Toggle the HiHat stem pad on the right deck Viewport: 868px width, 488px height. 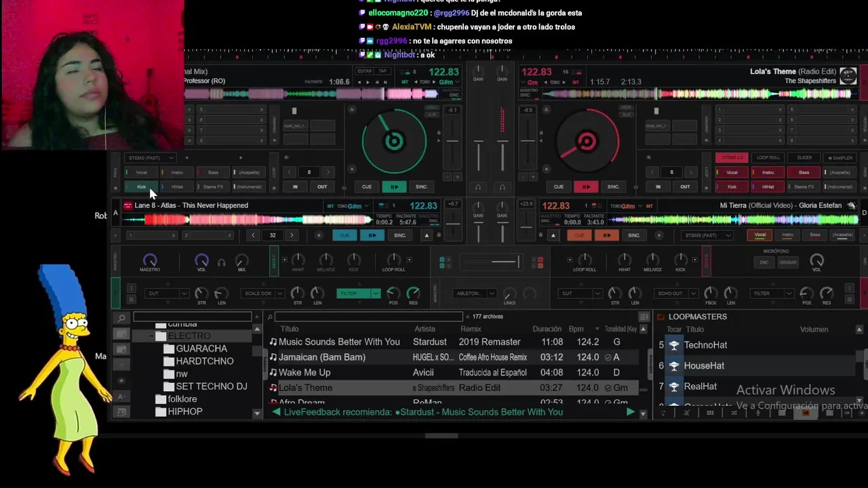768,187
